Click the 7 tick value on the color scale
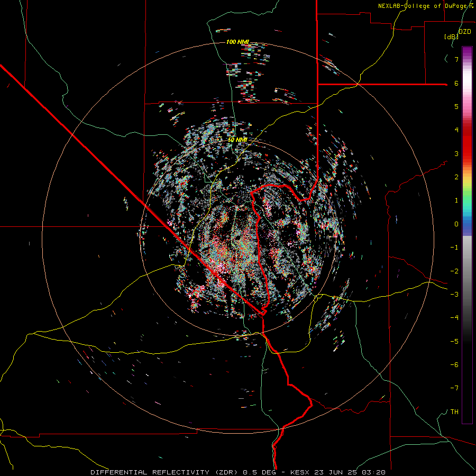The height and width of the screenshot is (476, 476). [456, 59]
